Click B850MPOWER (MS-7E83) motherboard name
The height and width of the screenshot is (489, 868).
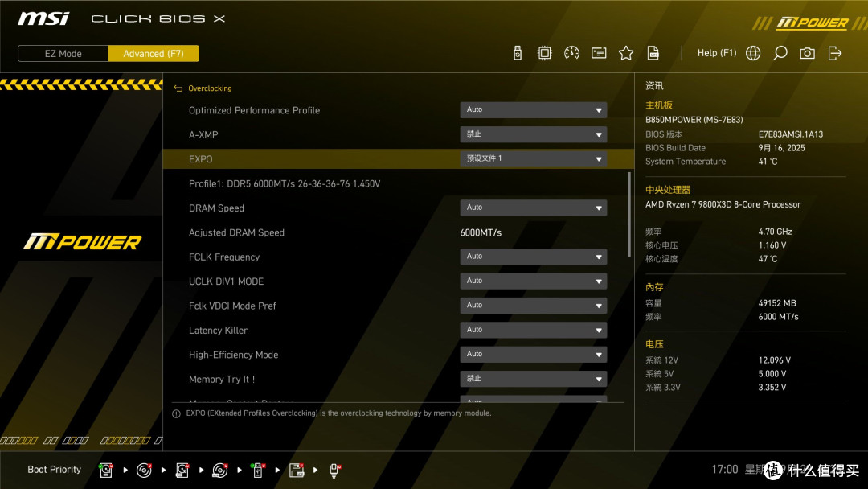pyautogui.click(x=694, y=120)
